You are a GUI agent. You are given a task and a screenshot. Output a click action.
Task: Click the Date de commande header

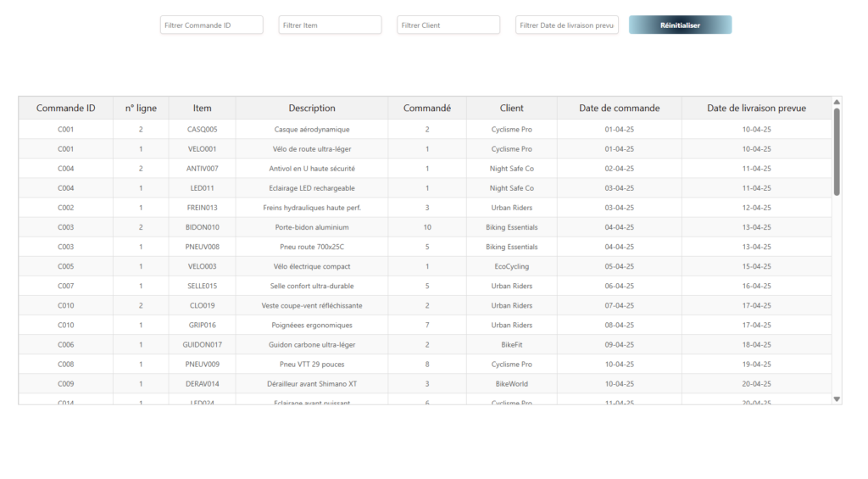coord(619,108)
